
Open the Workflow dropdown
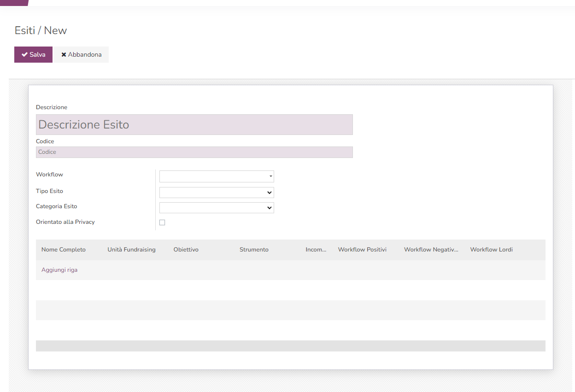pos(217,176)
